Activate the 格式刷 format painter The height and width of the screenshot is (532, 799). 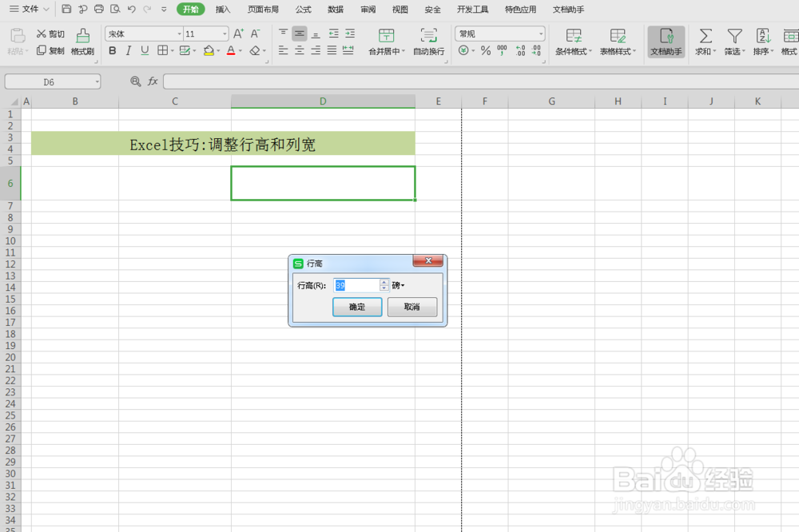pos(82,42)
